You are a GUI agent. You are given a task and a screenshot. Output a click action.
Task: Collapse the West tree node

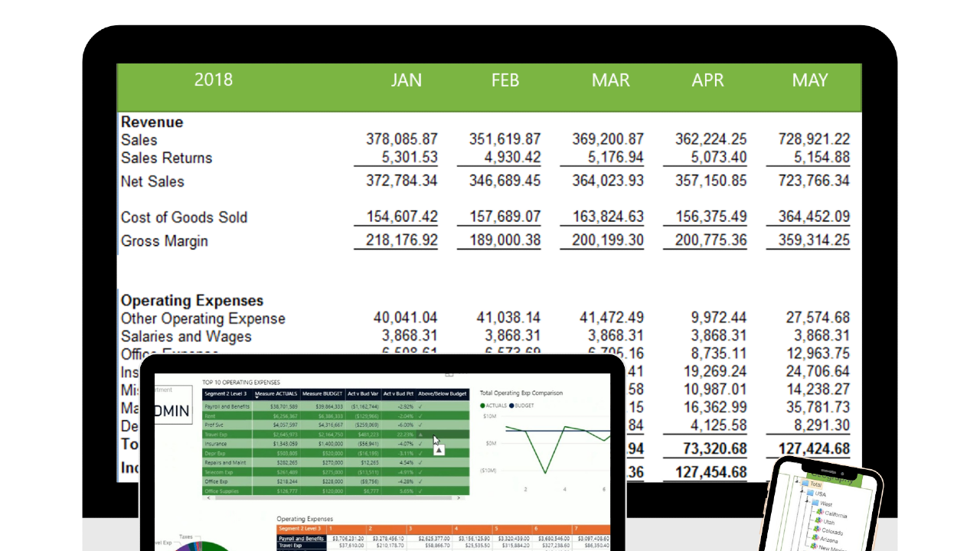[x=806, y=501]
